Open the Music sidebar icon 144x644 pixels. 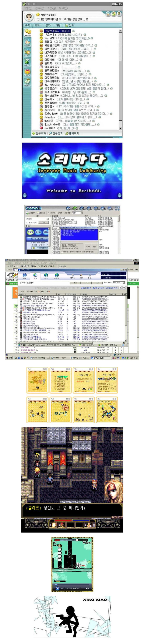pos(27,62)
